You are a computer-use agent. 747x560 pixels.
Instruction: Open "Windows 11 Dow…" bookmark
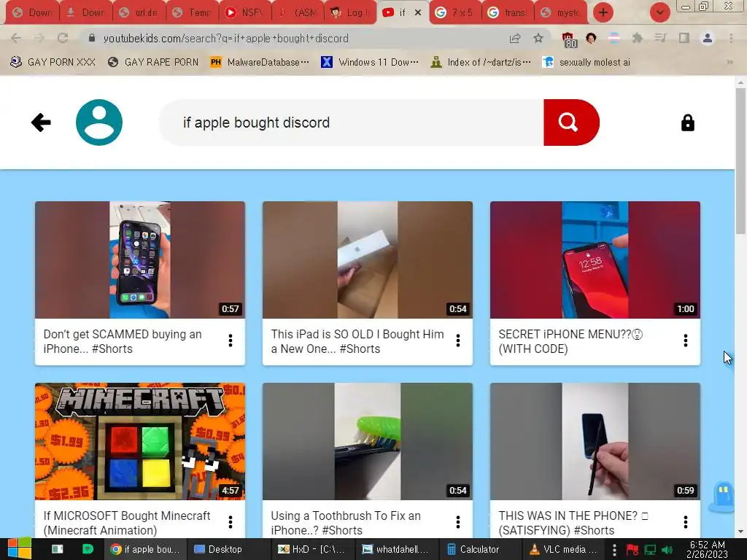point(370,62)
